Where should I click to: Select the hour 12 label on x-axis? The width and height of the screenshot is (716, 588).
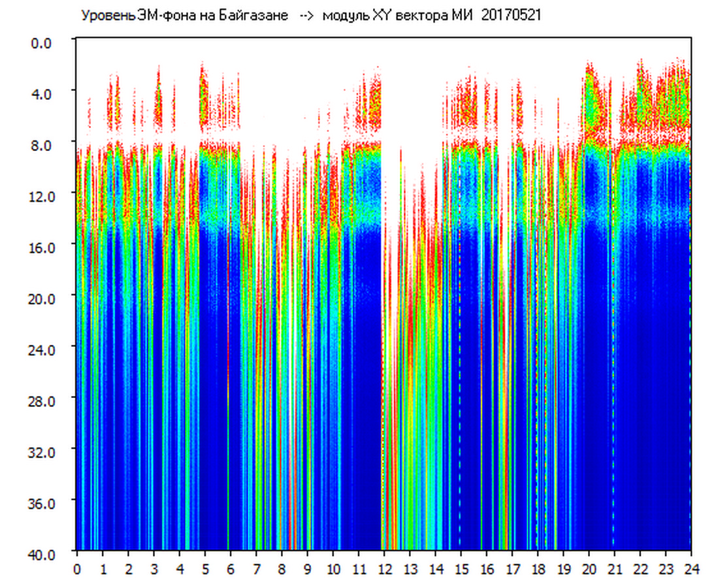pos(384,569)
